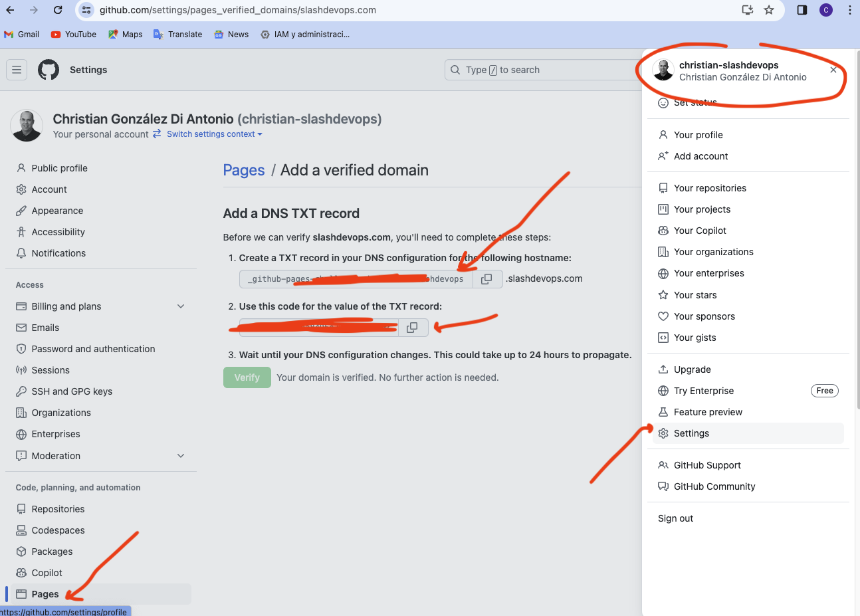Open Your profile from user menu
Image resolution: width=860 pixels, height=616 pixels.
748,135
